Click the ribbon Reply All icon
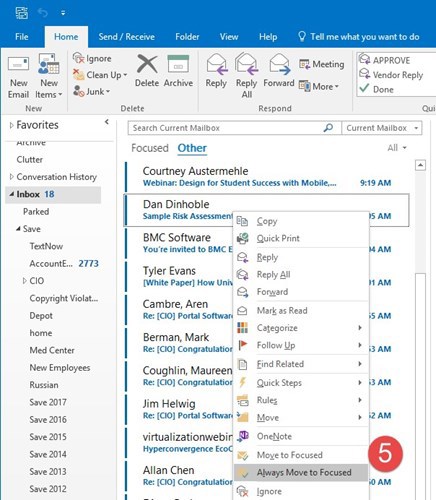Viewport: 436px width, 500px height. pyautogui.click(x=247, y=63)
